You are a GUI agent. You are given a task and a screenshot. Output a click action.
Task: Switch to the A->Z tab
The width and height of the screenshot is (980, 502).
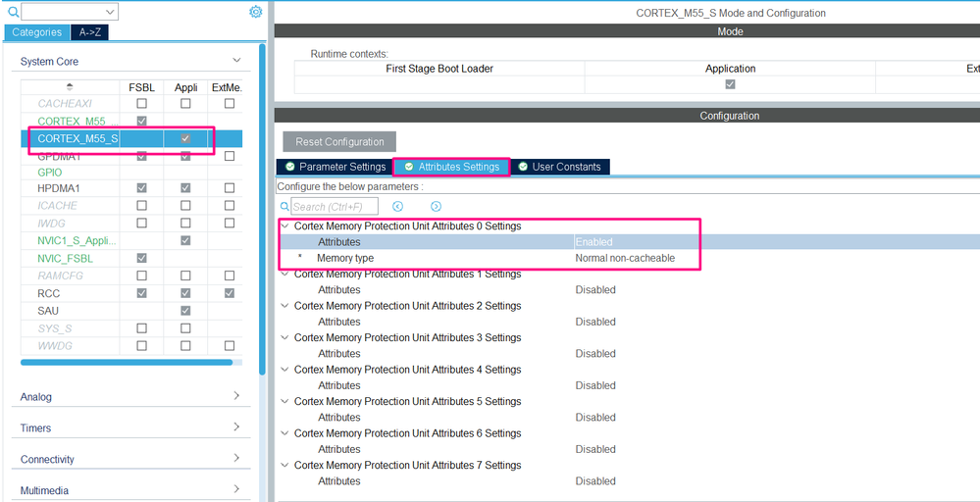click(90, 32)
